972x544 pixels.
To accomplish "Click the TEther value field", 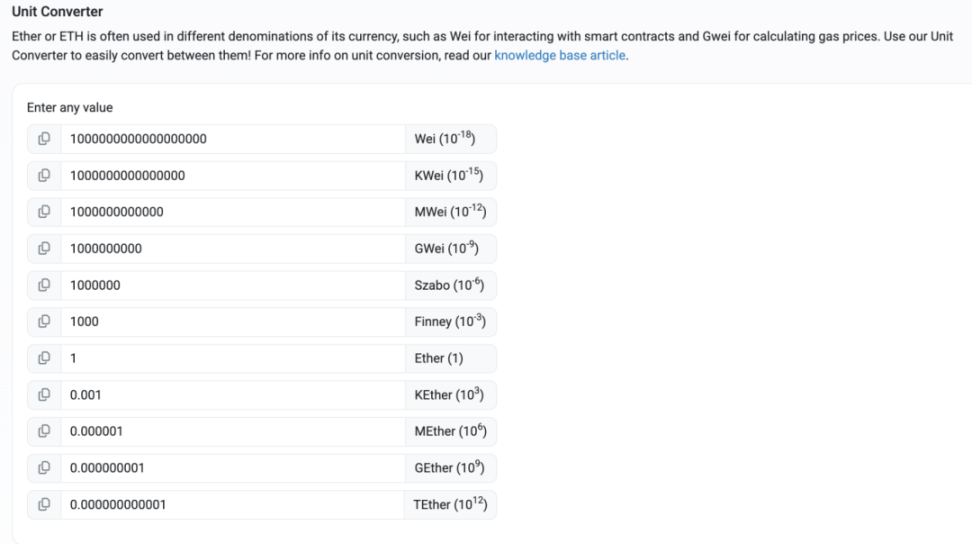I will 232,504.
